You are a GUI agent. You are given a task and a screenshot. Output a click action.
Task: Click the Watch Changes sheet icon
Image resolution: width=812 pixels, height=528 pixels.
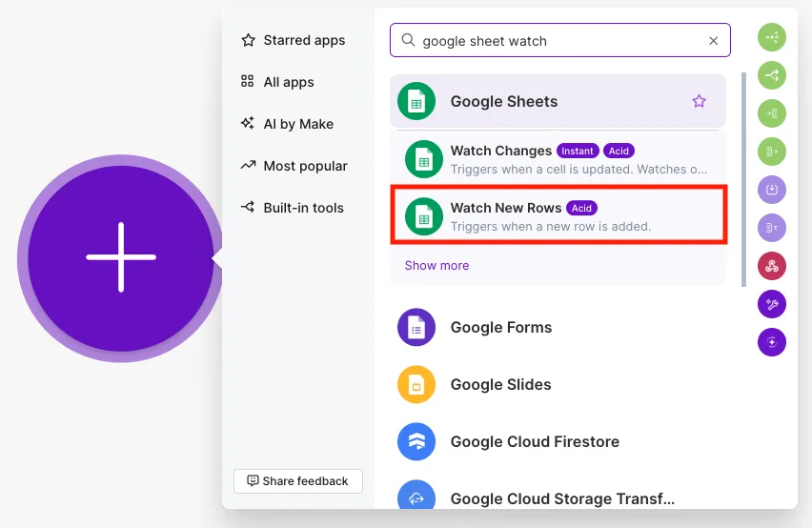[424, 159]
